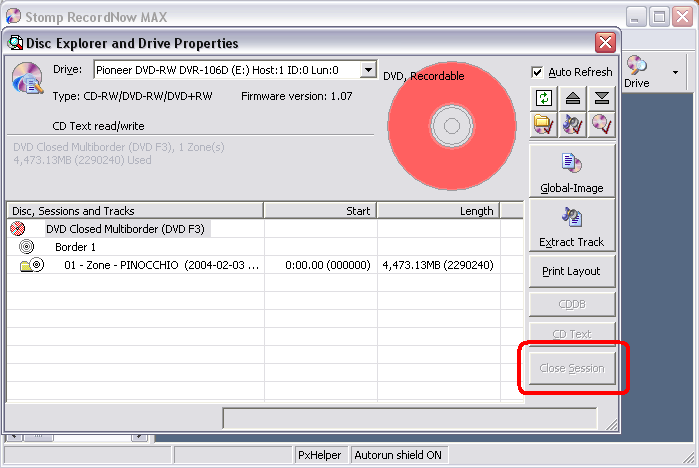Click the rightmost disc with checkmark icon

coord(601,124)
